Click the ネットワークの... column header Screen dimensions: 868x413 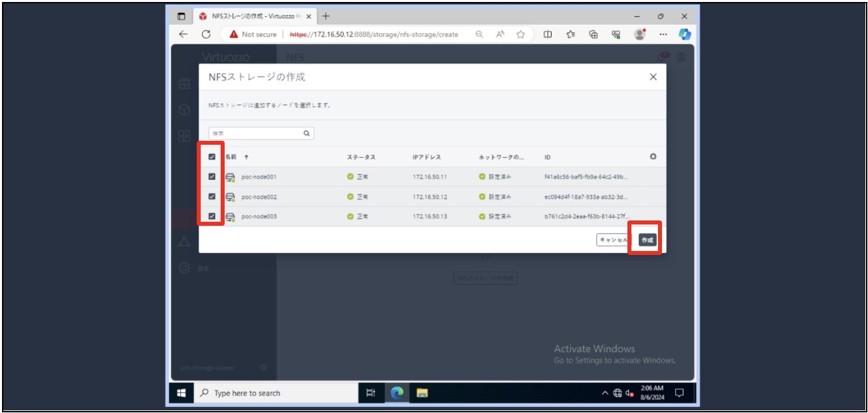point(501,157)
